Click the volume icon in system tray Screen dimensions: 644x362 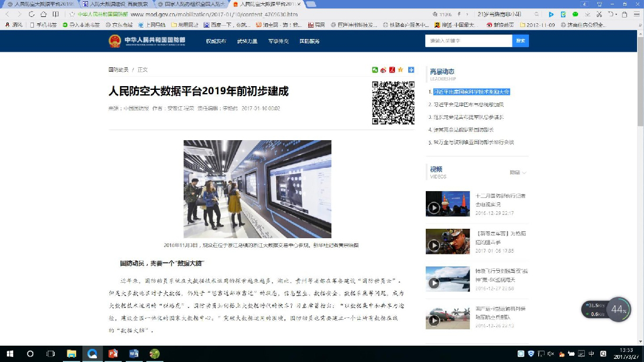(x=551, y=353)
